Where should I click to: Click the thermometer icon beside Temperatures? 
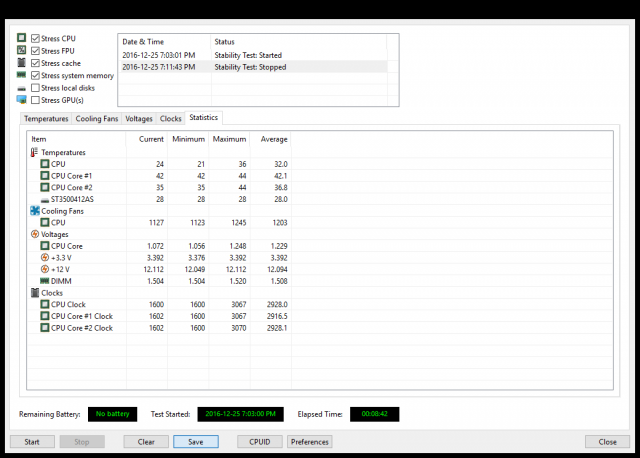34,152
